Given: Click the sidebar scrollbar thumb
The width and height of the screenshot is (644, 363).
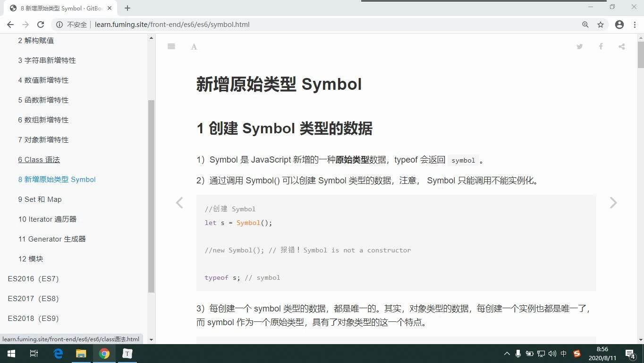Looking at the screenshot, I should click(152, 196).
